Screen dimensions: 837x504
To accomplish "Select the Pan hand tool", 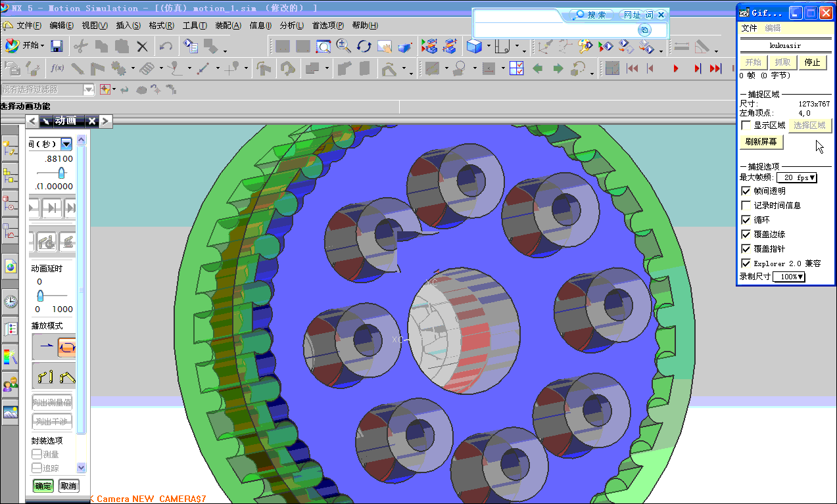I will (384, 46).
